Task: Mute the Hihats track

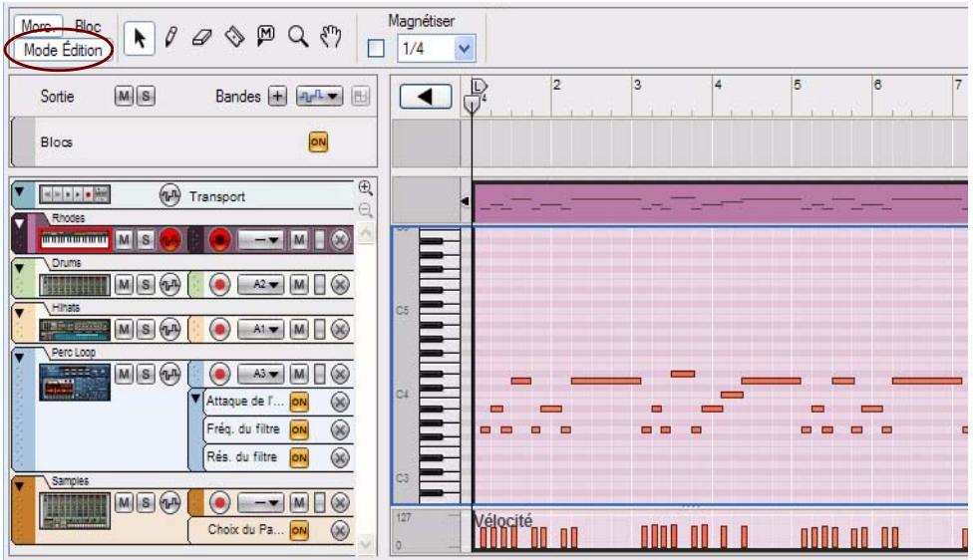Action: [124, 329]
